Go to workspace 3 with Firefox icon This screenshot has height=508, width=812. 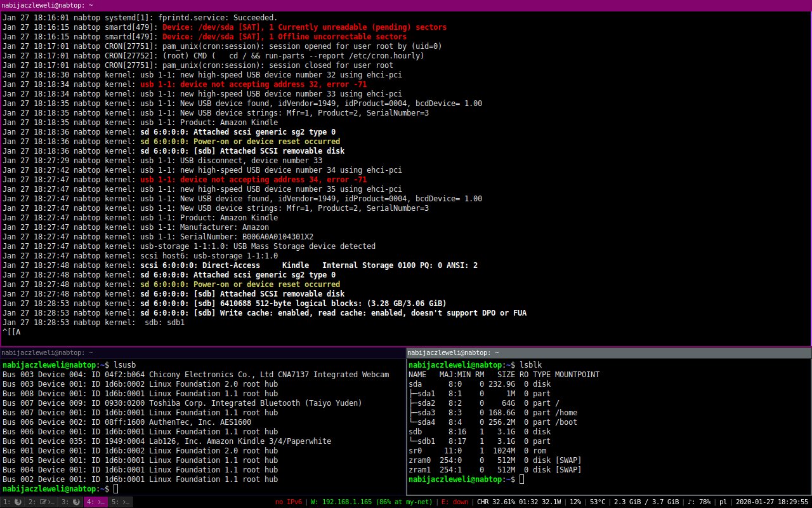[70, 502]
